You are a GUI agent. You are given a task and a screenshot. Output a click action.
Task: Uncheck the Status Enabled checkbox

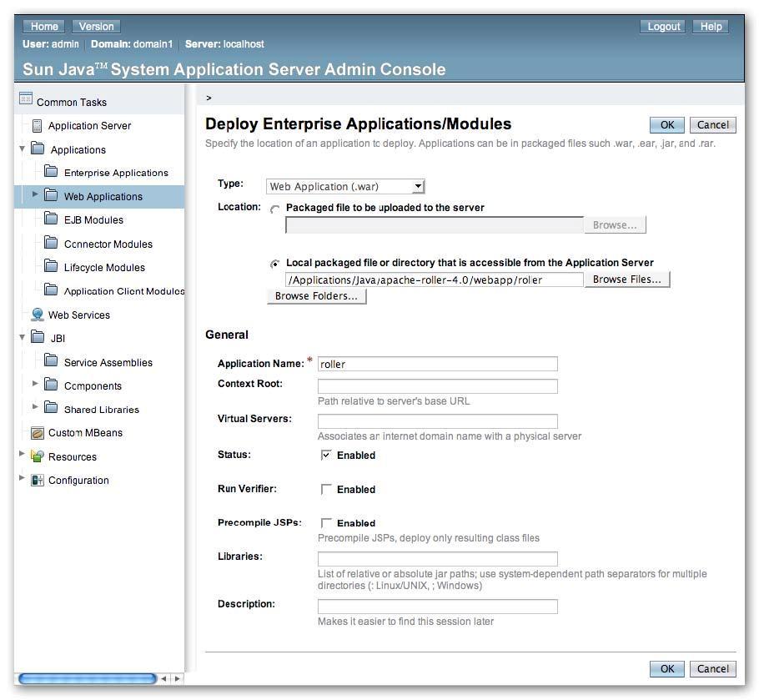click(x=326, y=455)
